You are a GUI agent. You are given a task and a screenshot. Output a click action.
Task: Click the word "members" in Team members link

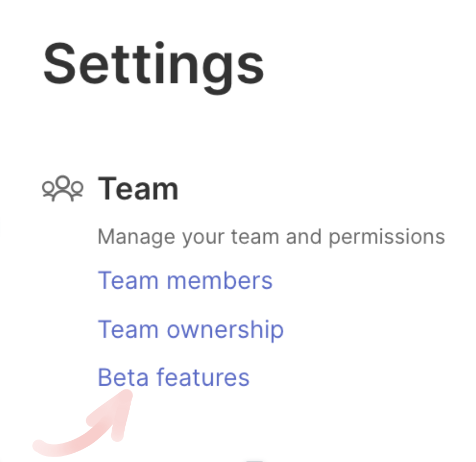[219, 281]
